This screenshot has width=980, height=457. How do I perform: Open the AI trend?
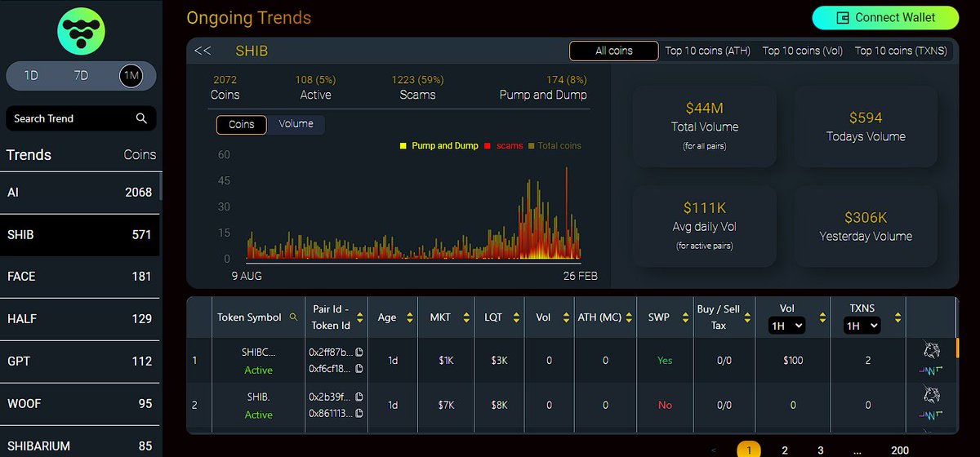(x=79, y=193)
